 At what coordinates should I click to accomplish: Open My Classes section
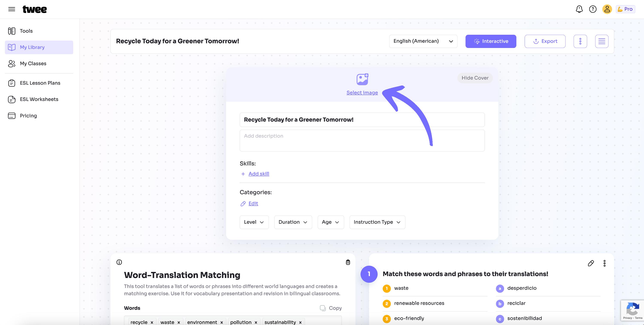[39, 64]
